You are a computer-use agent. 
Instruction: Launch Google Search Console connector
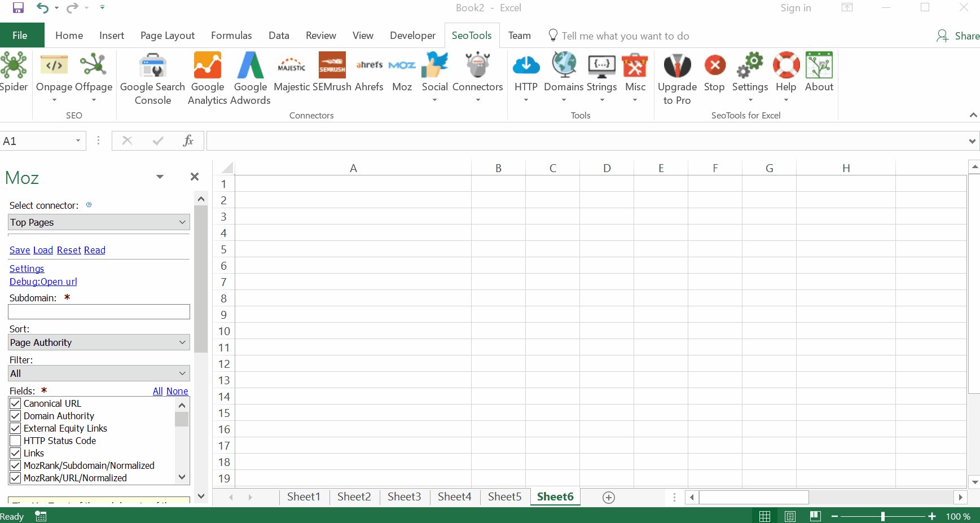point(152,78)
